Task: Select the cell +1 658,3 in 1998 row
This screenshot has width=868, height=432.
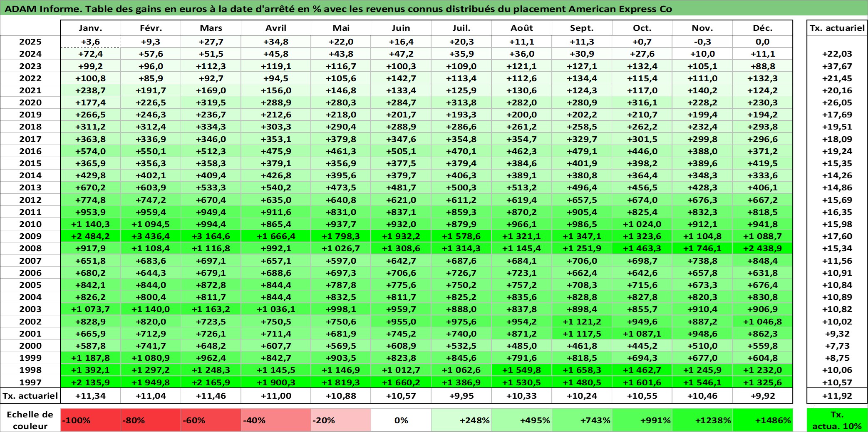Action: (x=582, y=370)
